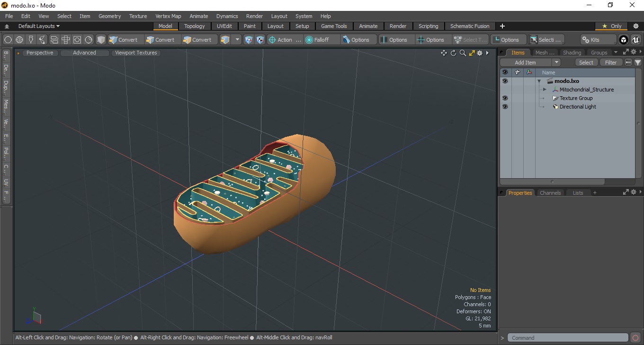
Task: Click the list view icon beside Filter
Action: (628, 63)
